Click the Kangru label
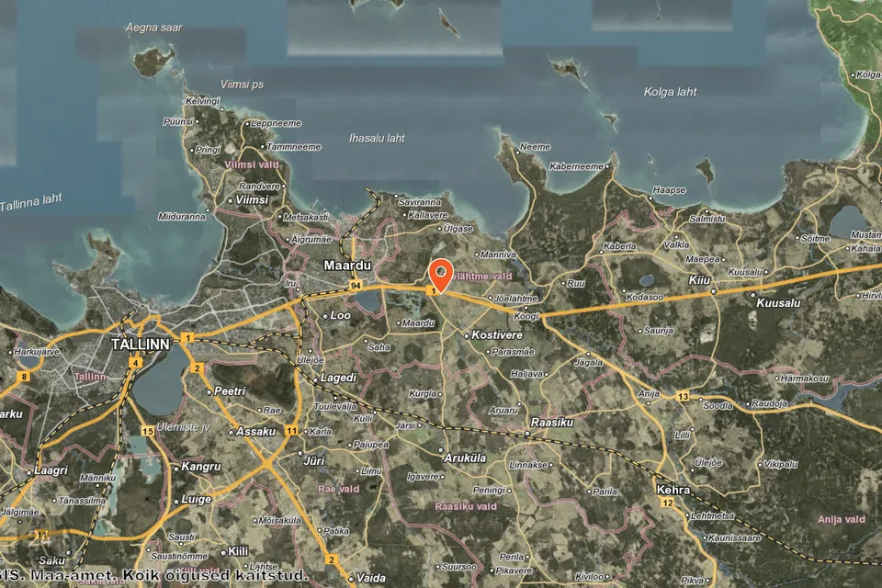 click(x=201, y=467)
